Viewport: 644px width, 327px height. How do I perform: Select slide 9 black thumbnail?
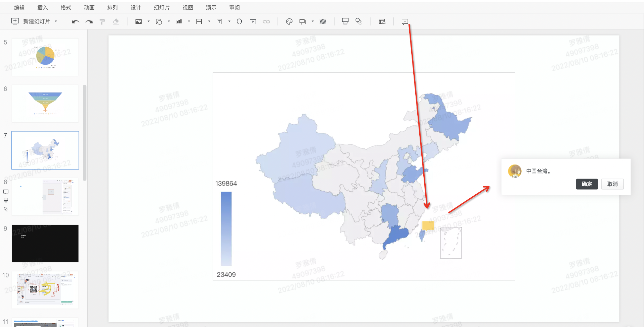click(45, 243)
